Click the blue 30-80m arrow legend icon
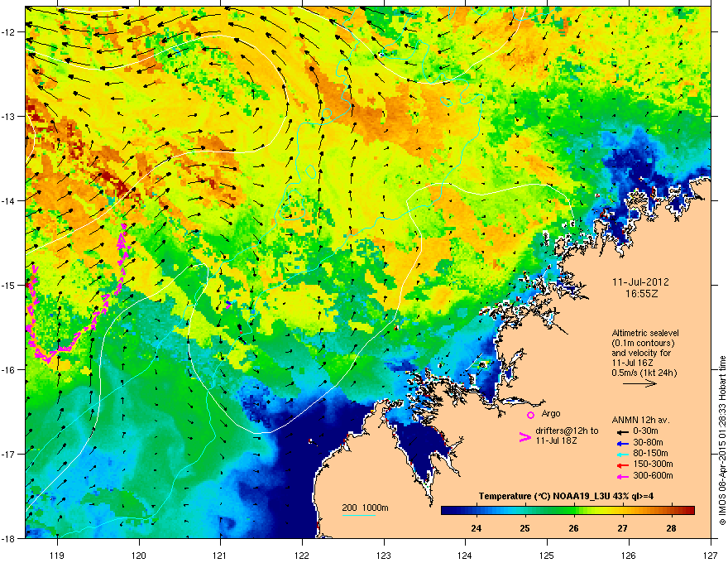The height and width of the screenshot is (563, 728). 622,443
